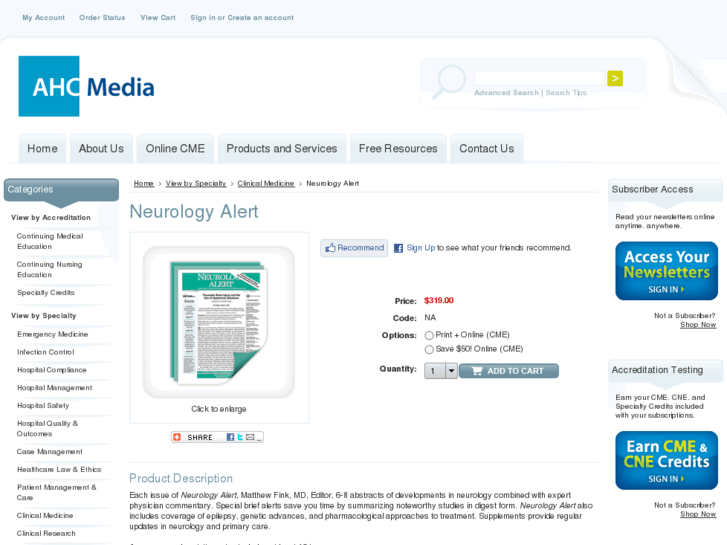Image resolution: width=727 pixels, height=545 pixels.
Task: Open the Free Resources tab
Action: [398, 148]
